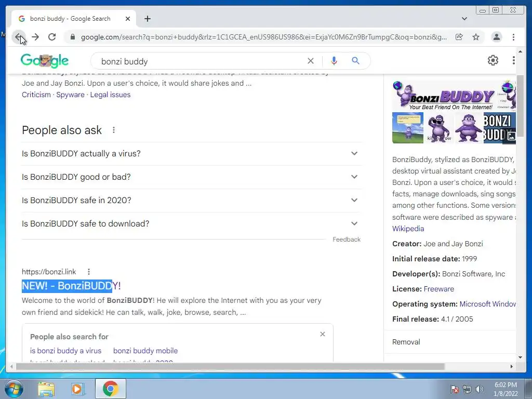Click the horizontal scroll right arrow
Screen dimensions: 532x399
[512, 366]
